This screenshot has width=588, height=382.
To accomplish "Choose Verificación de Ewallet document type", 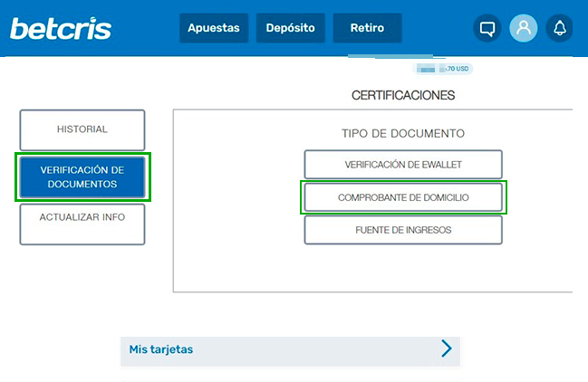I will click(x=403, y=165).
